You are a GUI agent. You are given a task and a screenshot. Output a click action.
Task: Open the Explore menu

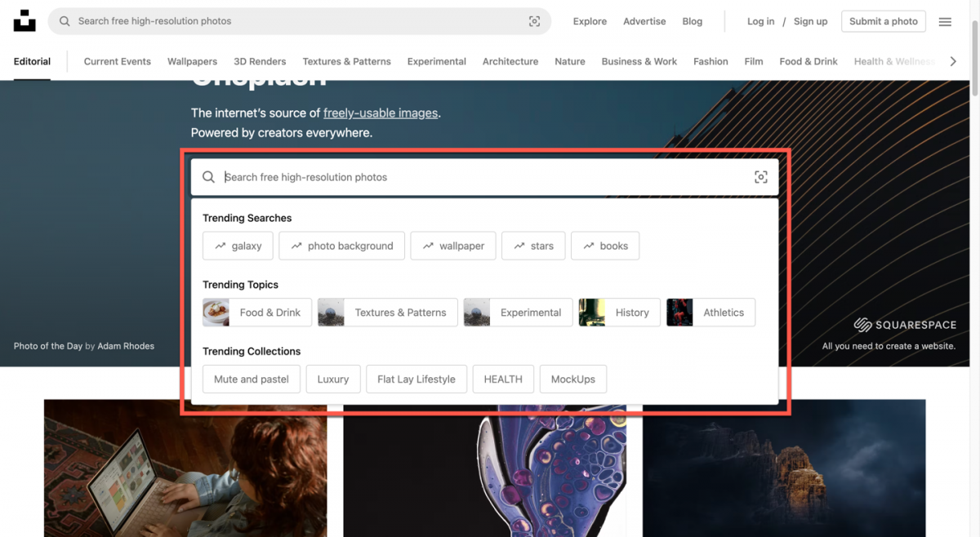590,21
